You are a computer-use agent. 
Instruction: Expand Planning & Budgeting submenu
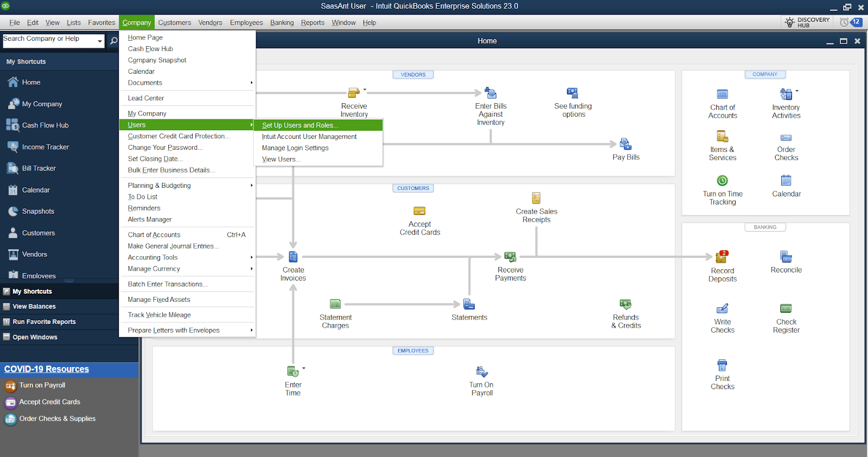coord(251,185)
